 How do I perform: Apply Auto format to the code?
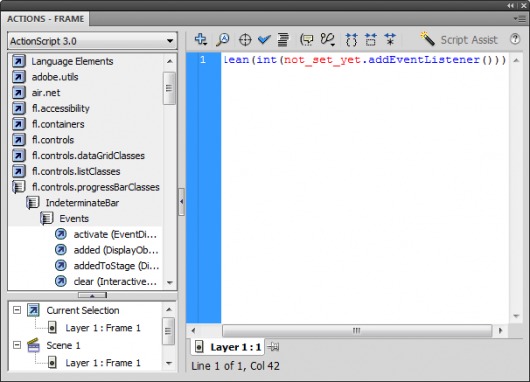[283, 40]
